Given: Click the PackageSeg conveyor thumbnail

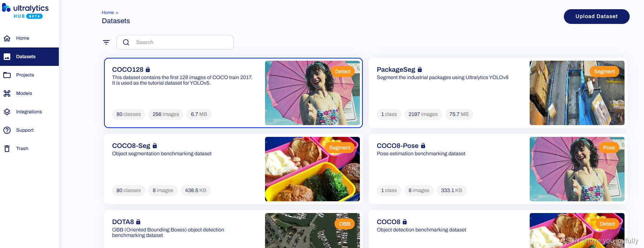Looking at the screenshot, I should [577, 93].
